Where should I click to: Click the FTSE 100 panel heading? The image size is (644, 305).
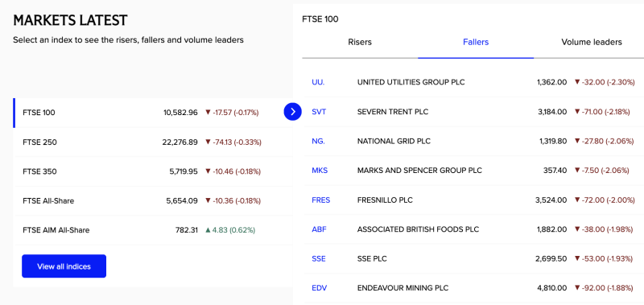(x=320, y=19)
